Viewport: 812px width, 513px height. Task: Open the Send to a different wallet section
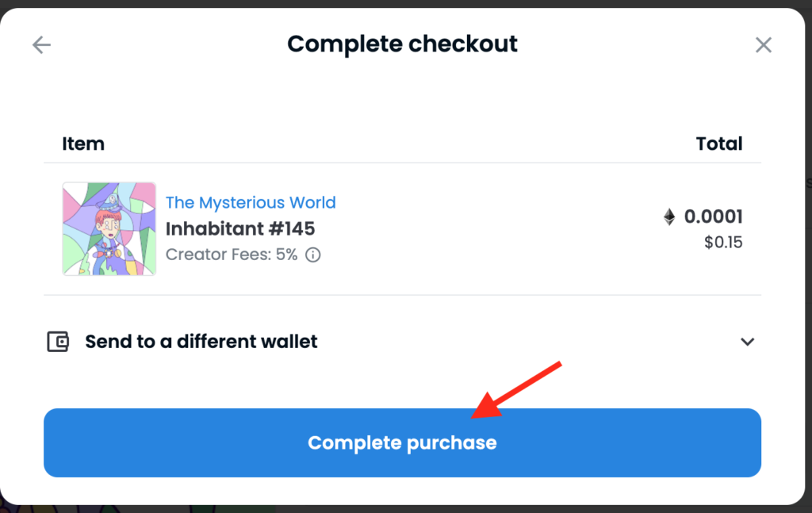402,342
